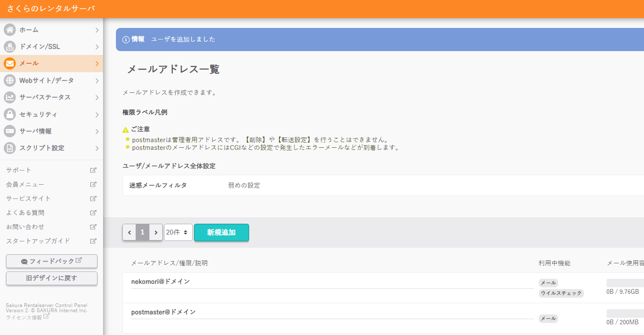The image size is (644, 335).
Task: Open the サービスサイト link
Action: click(28, 198)
